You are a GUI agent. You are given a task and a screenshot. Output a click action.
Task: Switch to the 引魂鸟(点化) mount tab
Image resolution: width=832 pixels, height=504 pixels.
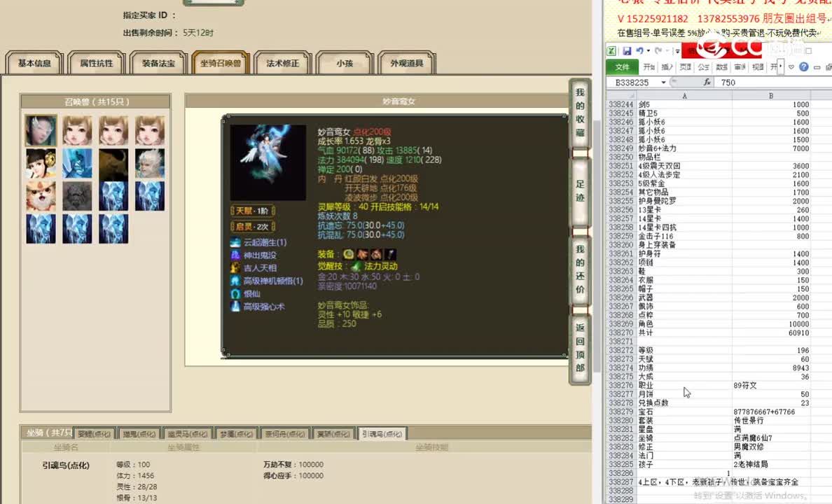pos(382,433)
